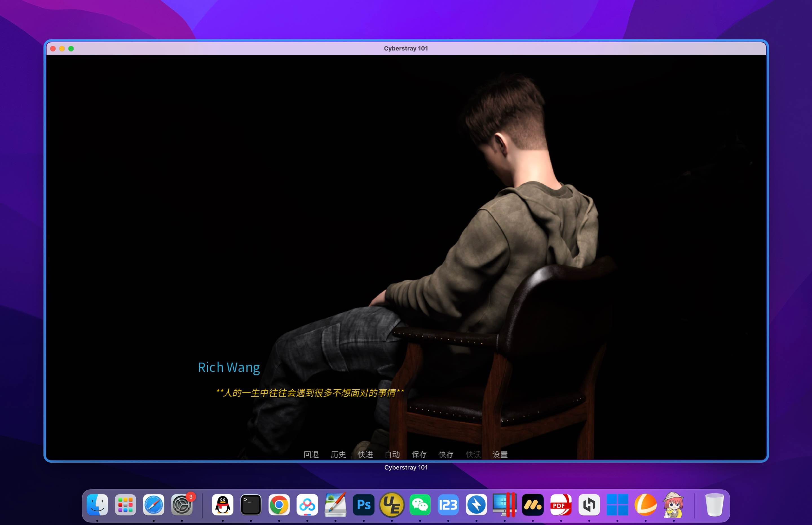Image resolution: width=812 pixels, height=525 pixels.
Task: Open the black app with yellow squiggle
Action: 533,504
